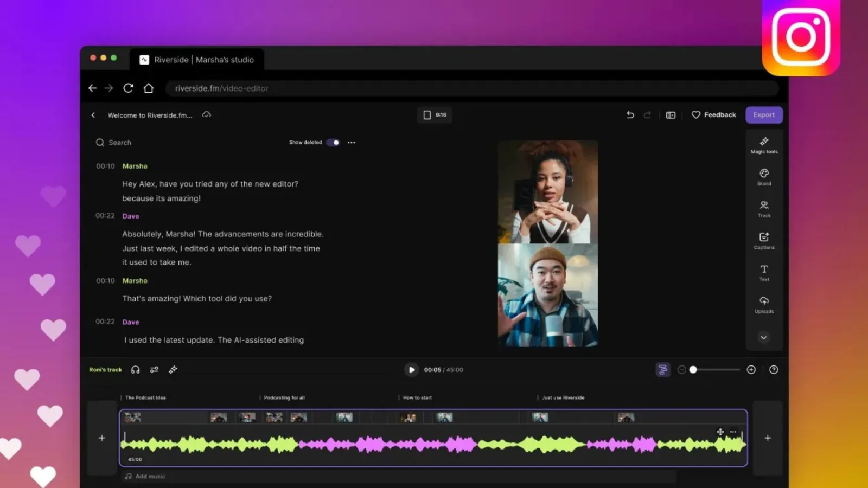Open transcript more options menu
This screenshot has height=488, width=868.
(352, 143)
